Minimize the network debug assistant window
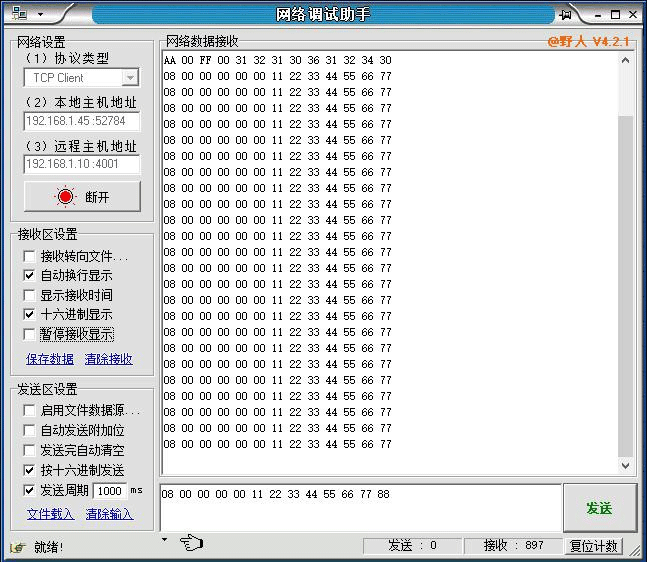Viewport: 647px width, 562px height. [595, 14]
